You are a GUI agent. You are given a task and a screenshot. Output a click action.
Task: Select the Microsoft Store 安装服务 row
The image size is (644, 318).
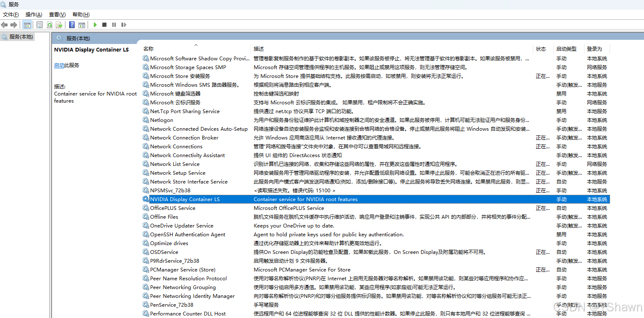point(376,76)
